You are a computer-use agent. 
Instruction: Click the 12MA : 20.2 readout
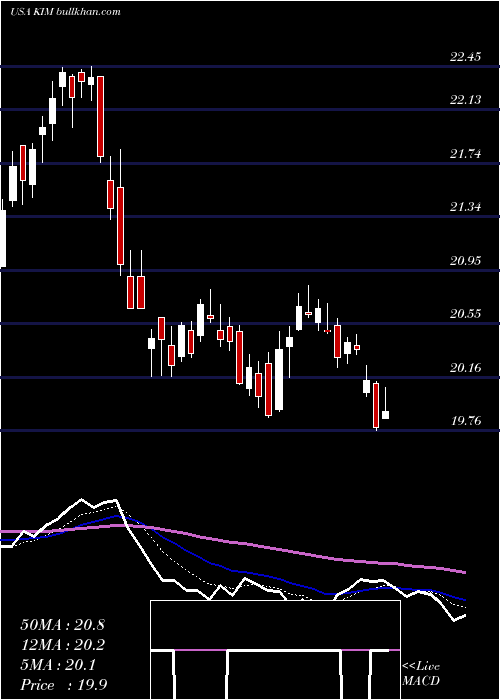tap(62, 645)
